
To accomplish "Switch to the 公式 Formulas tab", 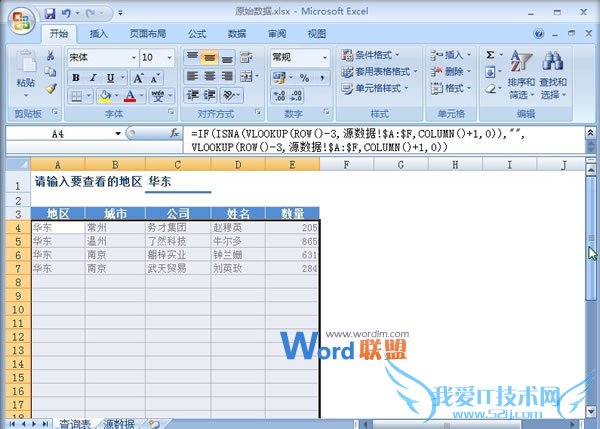I will pos(197,34).
